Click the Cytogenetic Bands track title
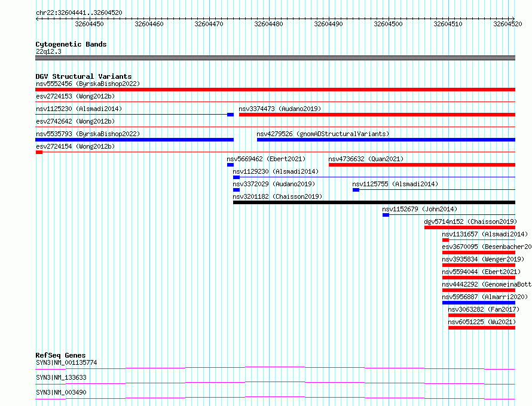Viewport: 532px width, 406px height. coord(71,44)
